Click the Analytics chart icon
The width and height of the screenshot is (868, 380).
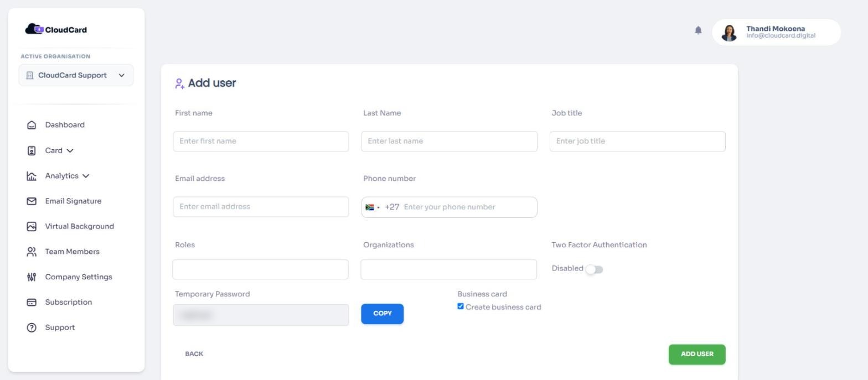point(32,176)
